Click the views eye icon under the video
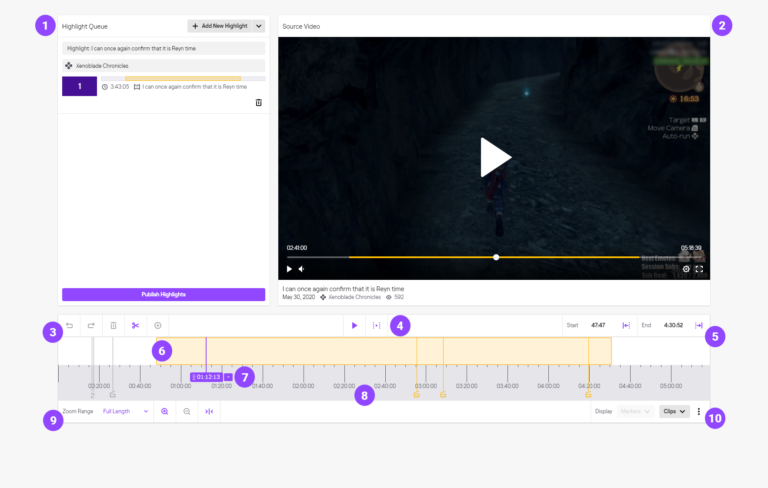The width and height of the screenshot is (768, 488). pyautogui.click(x=389, y=297)
